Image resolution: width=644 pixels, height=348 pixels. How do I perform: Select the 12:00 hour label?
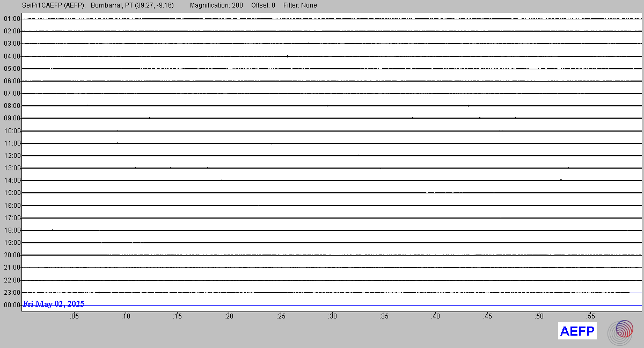coord(12,156)
